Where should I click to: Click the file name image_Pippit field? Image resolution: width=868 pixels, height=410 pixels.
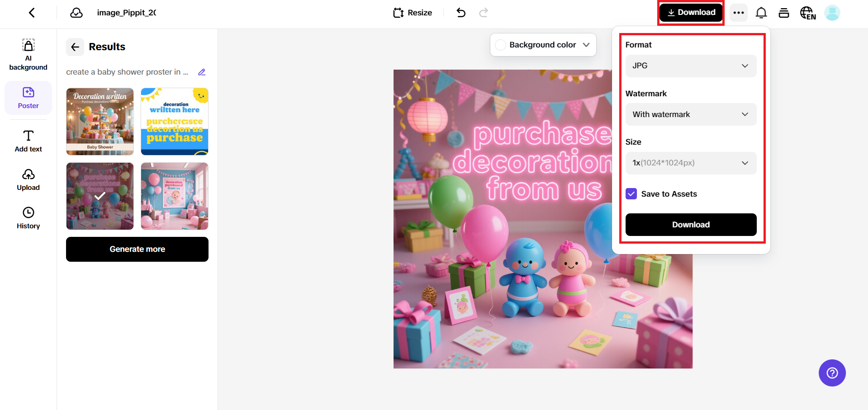coord(127,13)
